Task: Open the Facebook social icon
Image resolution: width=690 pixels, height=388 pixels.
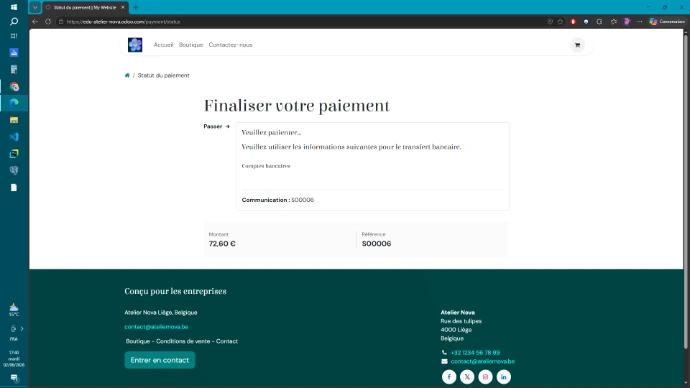Action: coord(449,377)
